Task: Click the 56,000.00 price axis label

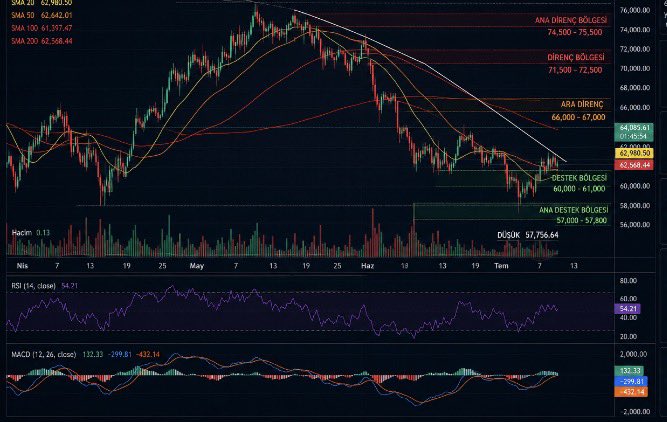Action: coord(635,225)
